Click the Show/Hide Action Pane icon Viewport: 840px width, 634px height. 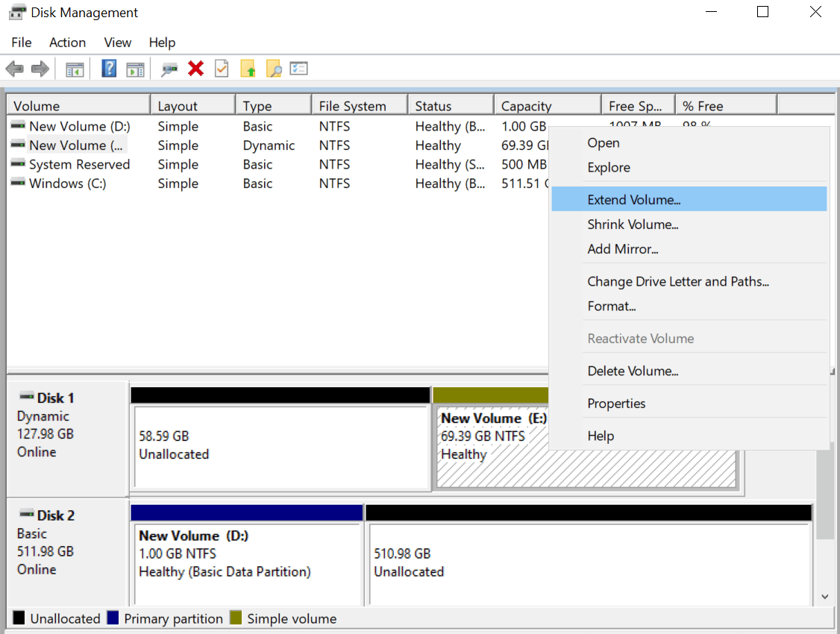coord(135,69)
